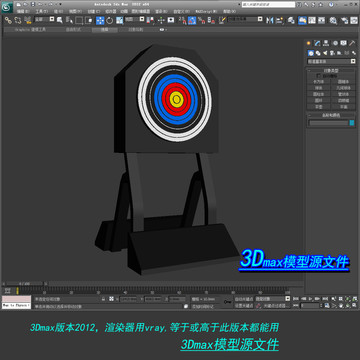Activate the Select and Rotate tool
The width and height of the screenshot is (360, 360).
(110, 20)
